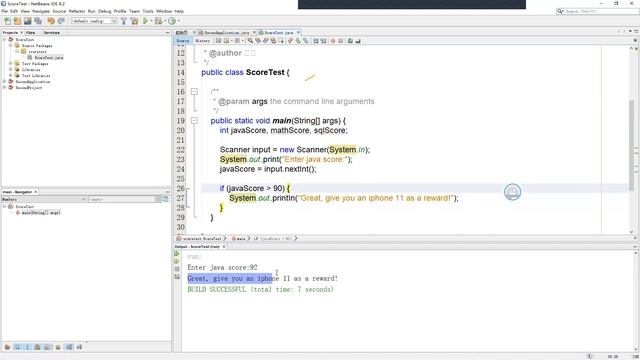Click the Toggle Bookmark editor icon
Screen dimensions: 640x360
pos(306,41)
